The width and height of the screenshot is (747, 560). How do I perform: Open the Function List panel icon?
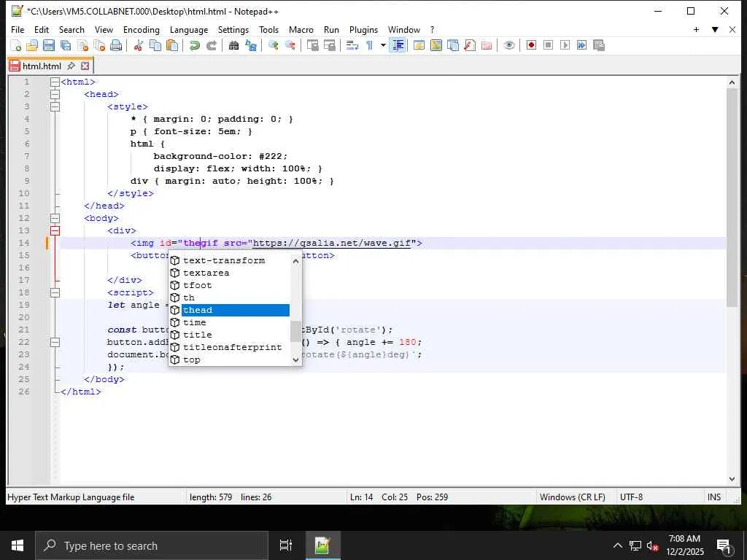pyautogui.click(x=470, y=46)
